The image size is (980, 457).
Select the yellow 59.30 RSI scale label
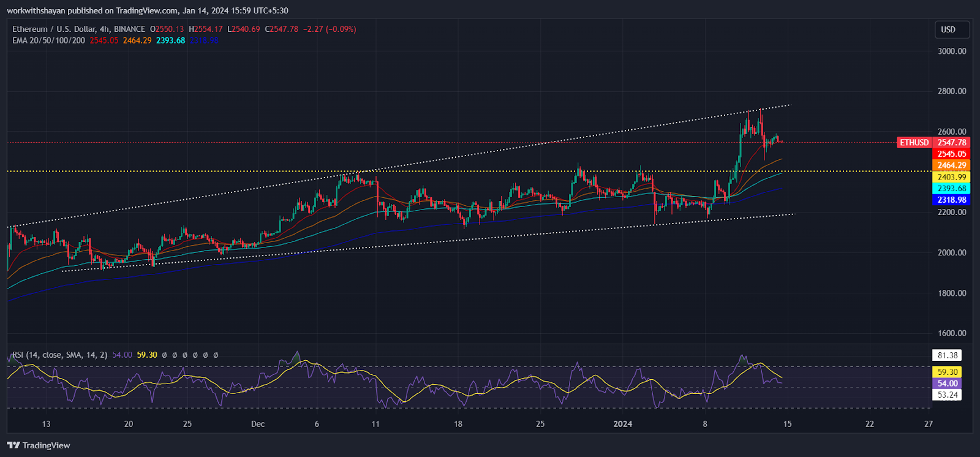click(947, 372)
